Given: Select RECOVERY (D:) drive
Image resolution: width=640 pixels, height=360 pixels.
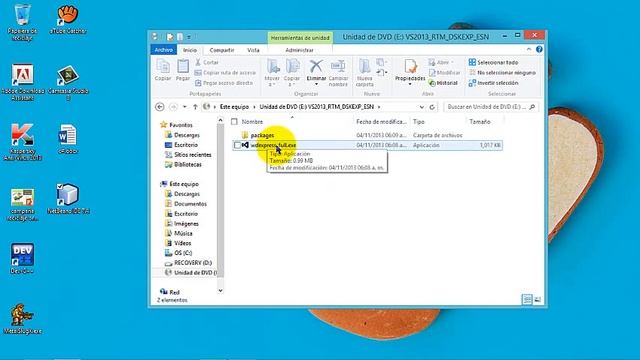Looking at the screenshot, I should [193, 263].
